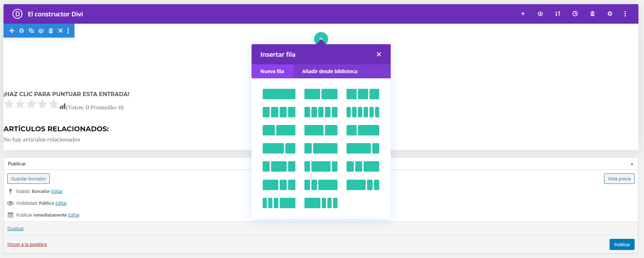Select 1/2, 1/4, 1/4 column layout
The height and width of the screenshot is (258, 644).
point(279,185)
